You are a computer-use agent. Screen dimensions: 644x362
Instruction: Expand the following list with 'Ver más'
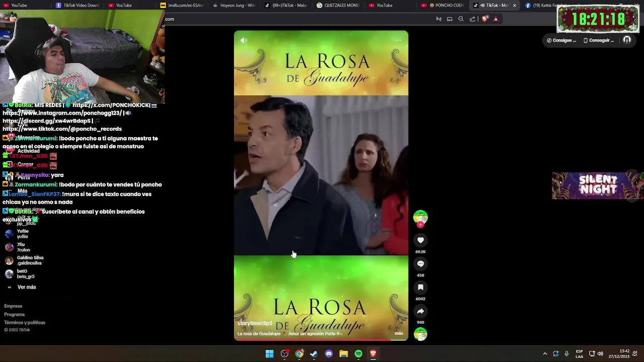point(22,287)
